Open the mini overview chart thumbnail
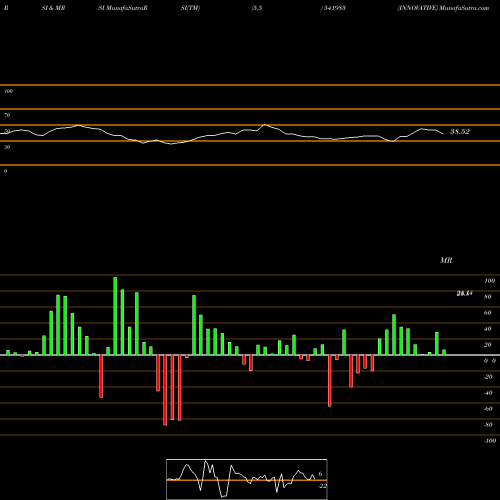 point(247,479)
